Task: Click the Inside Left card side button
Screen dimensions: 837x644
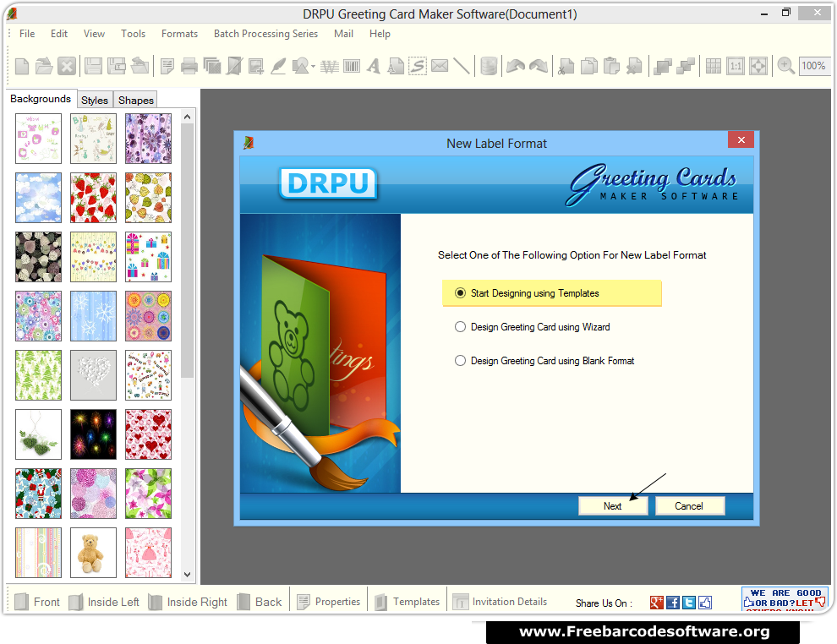Action: (x=104, y=602)
